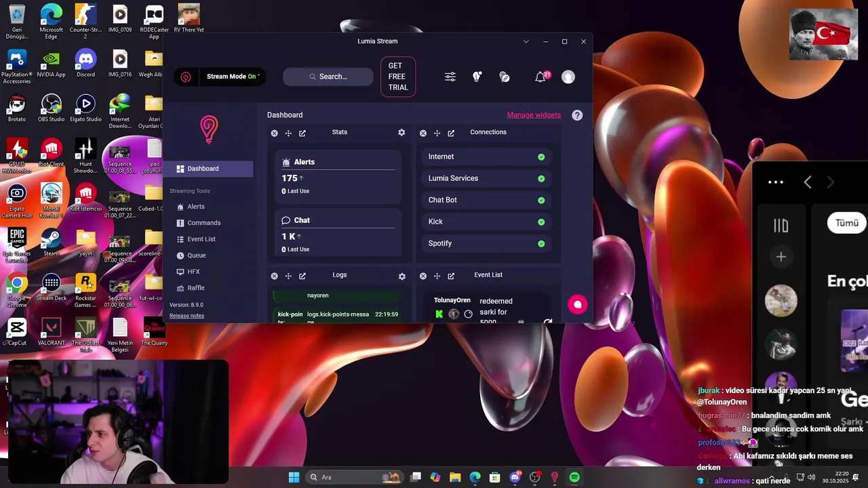This screenshot has height=488, width=868.
Task: Open Stats widget gear settings
Action: point(401,132)
